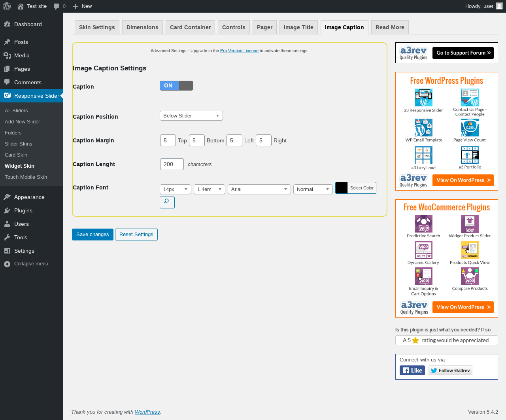Toggle the Caption ON switch
Image resolution: width=506 pixels, height=420 pixels.
click(x=176, y=85)
